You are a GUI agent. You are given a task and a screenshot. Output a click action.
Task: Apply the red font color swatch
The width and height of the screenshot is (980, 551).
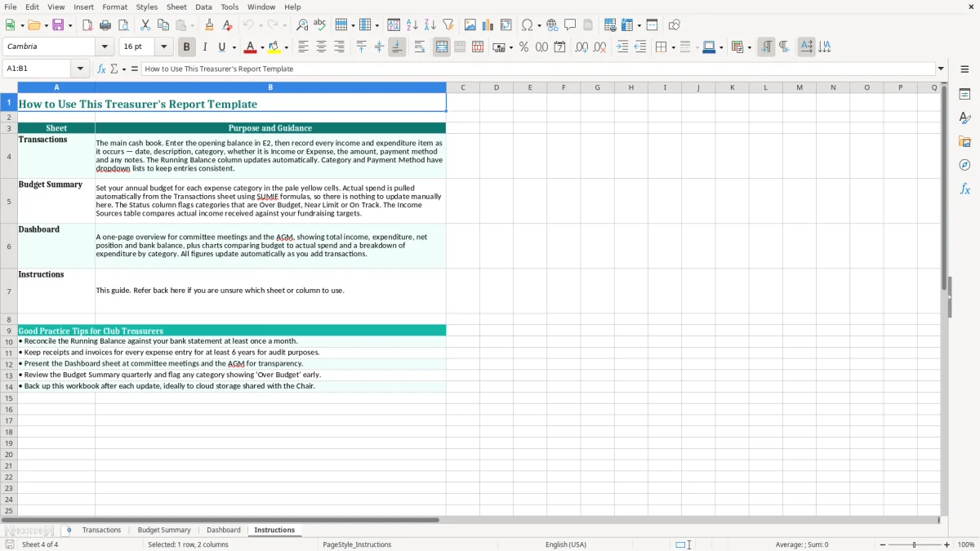250,47
